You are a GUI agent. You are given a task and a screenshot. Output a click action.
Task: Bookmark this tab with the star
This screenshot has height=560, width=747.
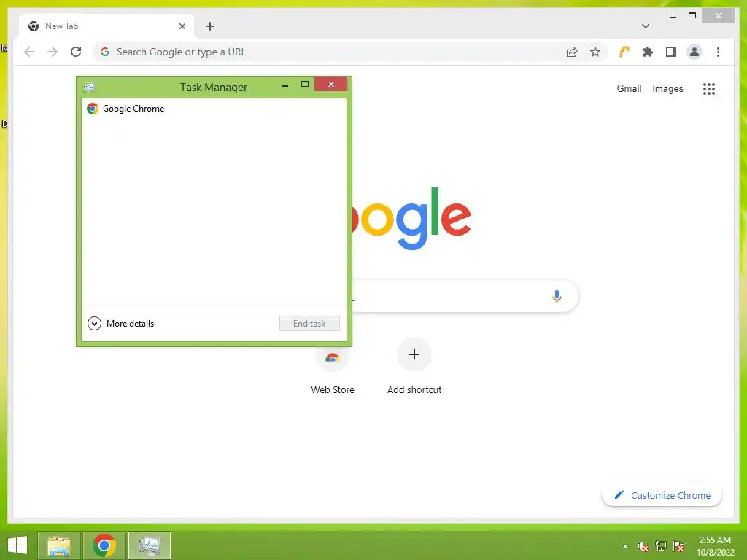coord(595,52)
